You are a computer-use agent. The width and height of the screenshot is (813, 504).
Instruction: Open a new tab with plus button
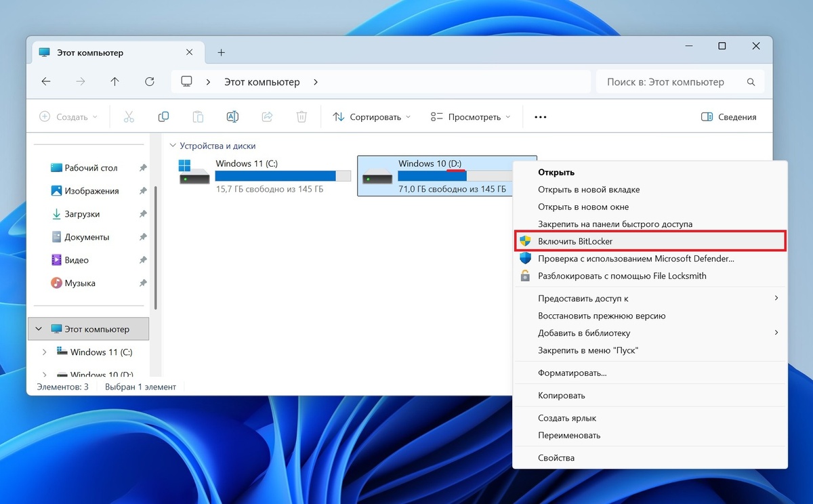[x=221, y=52]
